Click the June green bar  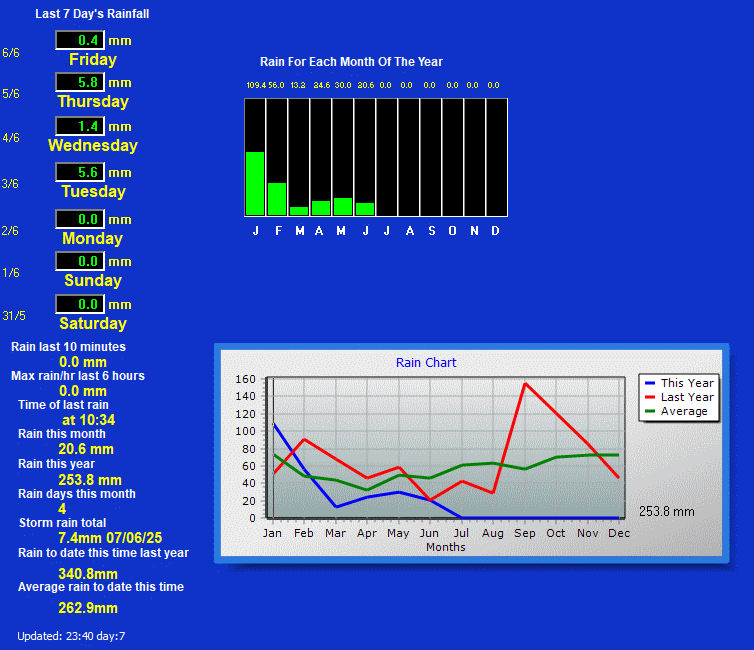365,209
